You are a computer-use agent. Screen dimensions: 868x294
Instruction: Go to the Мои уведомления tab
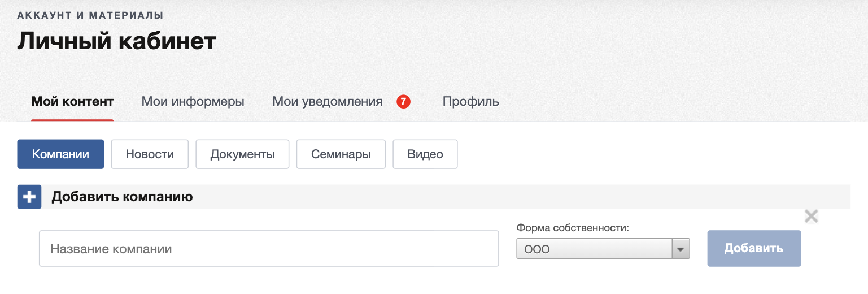328,102
